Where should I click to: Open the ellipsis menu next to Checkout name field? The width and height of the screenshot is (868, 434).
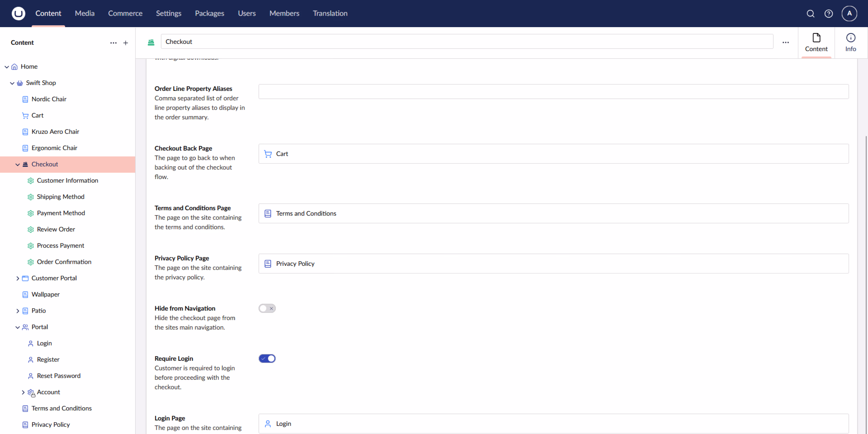(786, 43)
